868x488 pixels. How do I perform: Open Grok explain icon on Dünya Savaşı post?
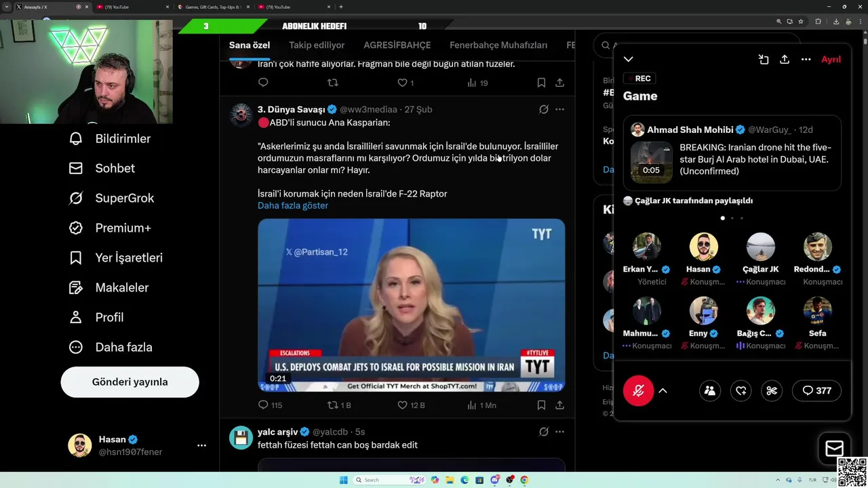pos(544,109)
